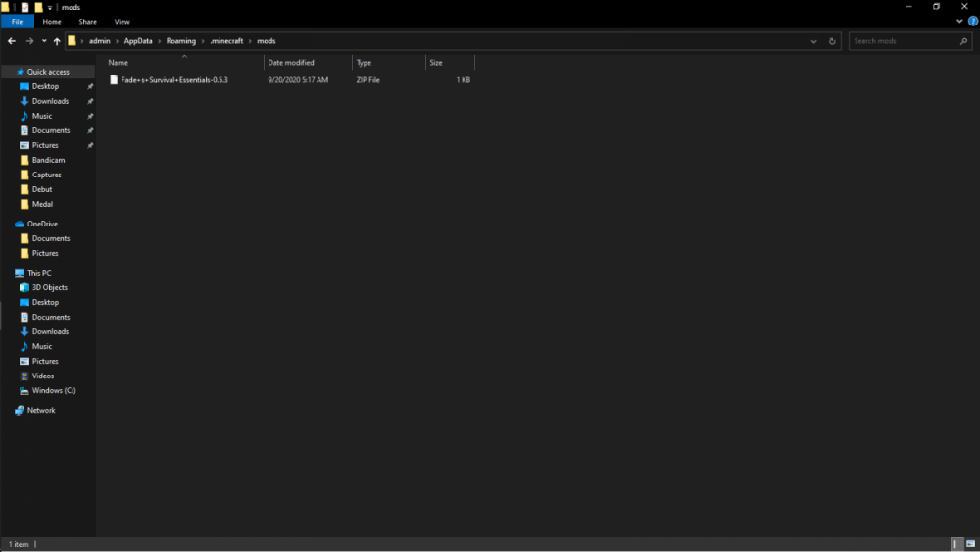Click AppData in the address breadcrumb
Image resolution: width=980 pixels, height=552 pixels.
(x=137, y=41)
